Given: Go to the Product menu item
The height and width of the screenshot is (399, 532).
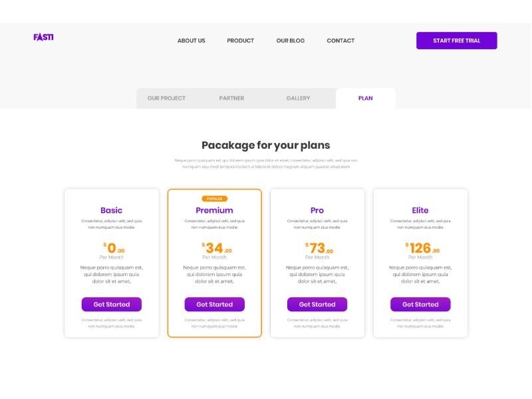Looking at the screenshot, I should [x=240, y=41].
